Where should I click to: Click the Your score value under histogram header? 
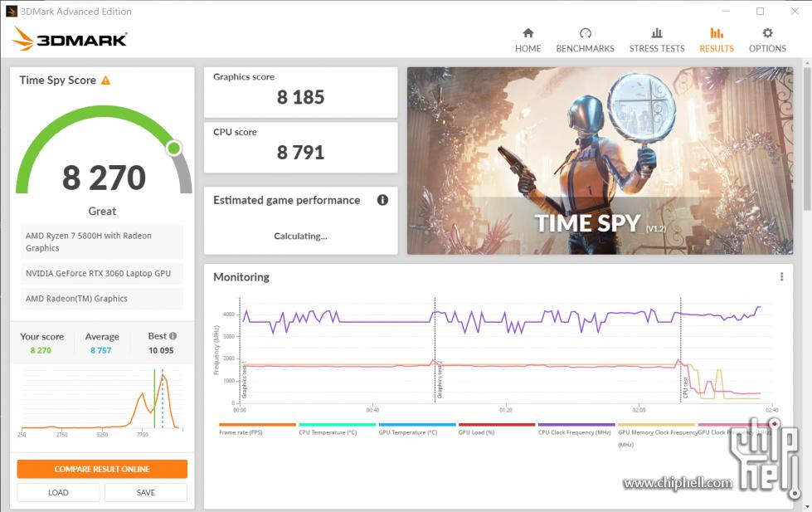pos(41,350)
